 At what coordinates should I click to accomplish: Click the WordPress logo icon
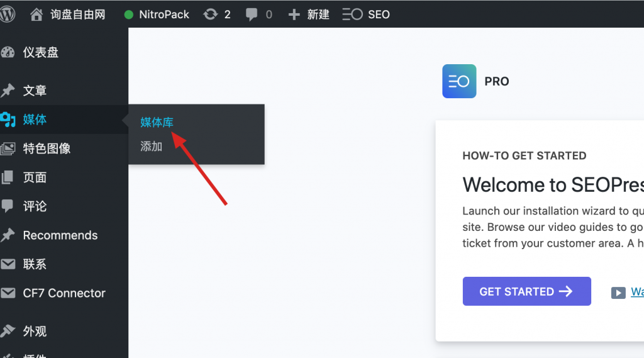8,14
